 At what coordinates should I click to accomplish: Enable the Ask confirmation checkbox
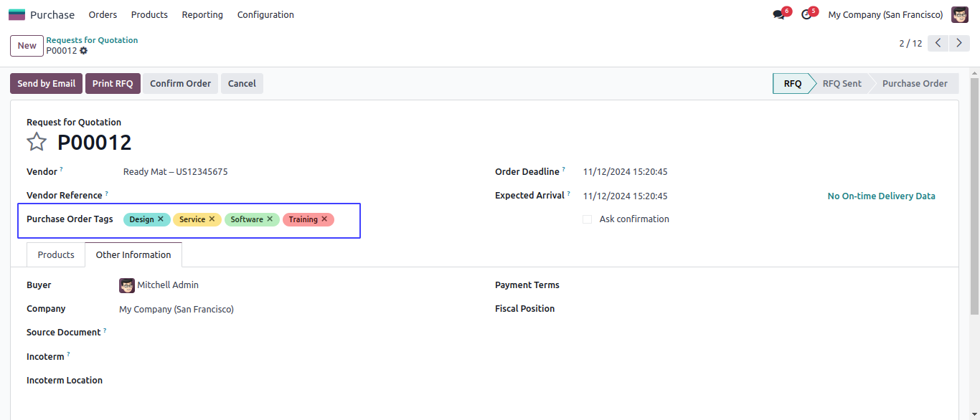[x=588, y=219]
